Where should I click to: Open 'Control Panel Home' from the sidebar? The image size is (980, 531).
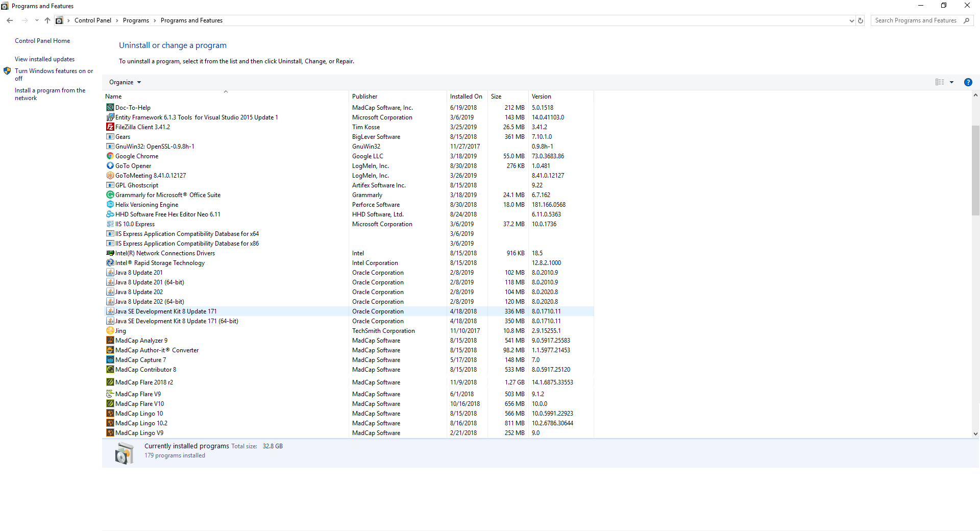click(x=42, y=40)
